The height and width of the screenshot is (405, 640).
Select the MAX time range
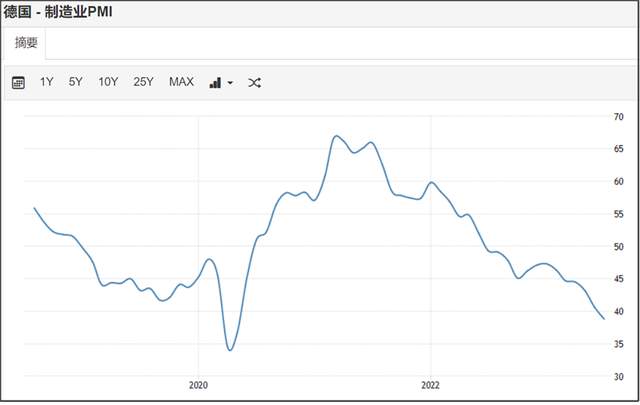point(181,82)
